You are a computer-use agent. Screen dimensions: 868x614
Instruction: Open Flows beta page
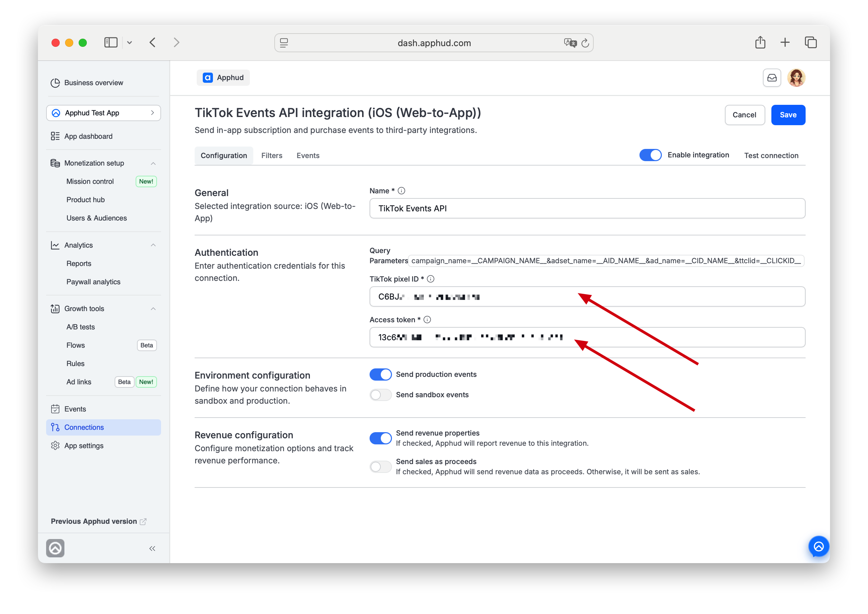pyautogui.click(x=76, y=345)
